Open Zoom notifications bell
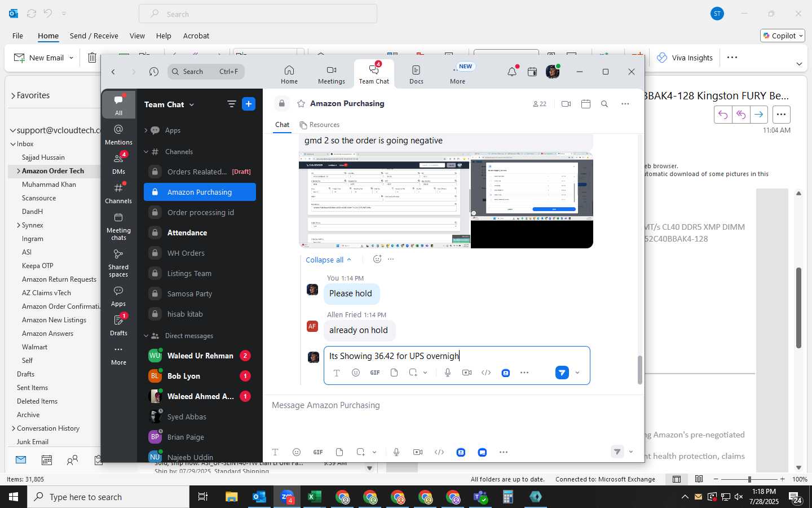The height and width of the screenshot is (508, 812). pos(512,72)
